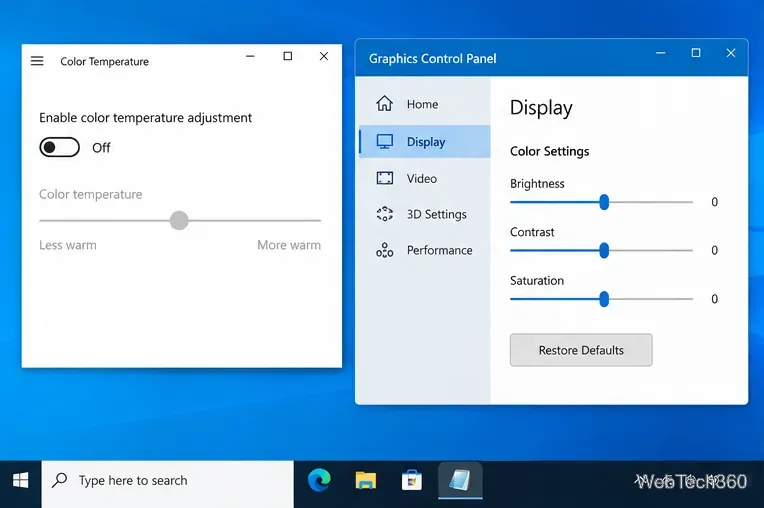Open File Explorer from the taskbar
764x508 pixels.
pyautogui.click(x=365, y=480)
